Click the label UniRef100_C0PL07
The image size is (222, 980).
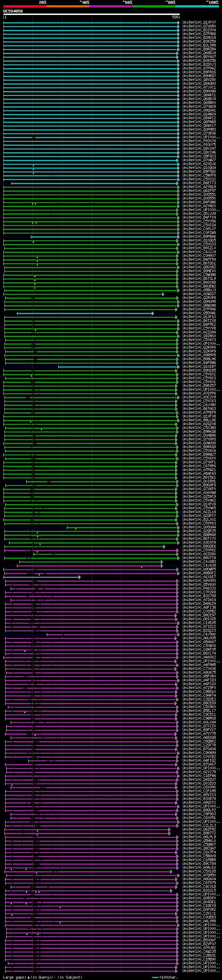point(199,229)
